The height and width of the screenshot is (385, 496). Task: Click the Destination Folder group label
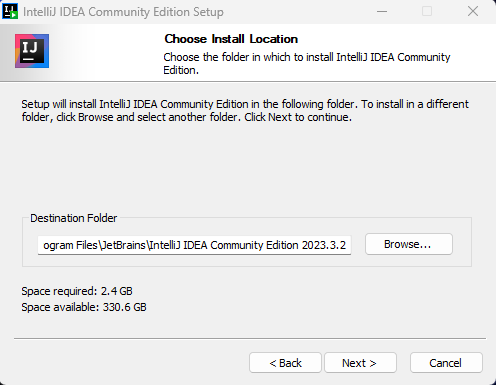(x=74, y=218)
